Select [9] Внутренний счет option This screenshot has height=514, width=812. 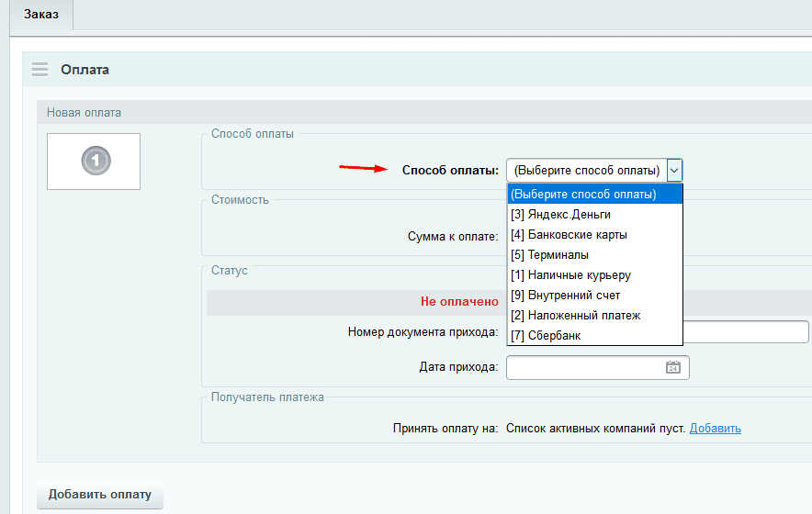[x=565, y=295]
